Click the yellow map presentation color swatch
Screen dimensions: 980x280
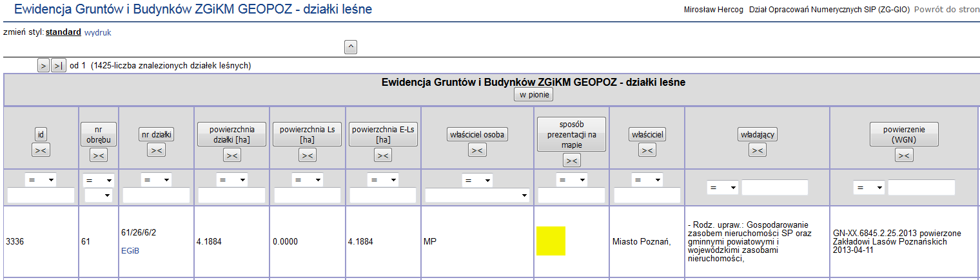point(551,241)
